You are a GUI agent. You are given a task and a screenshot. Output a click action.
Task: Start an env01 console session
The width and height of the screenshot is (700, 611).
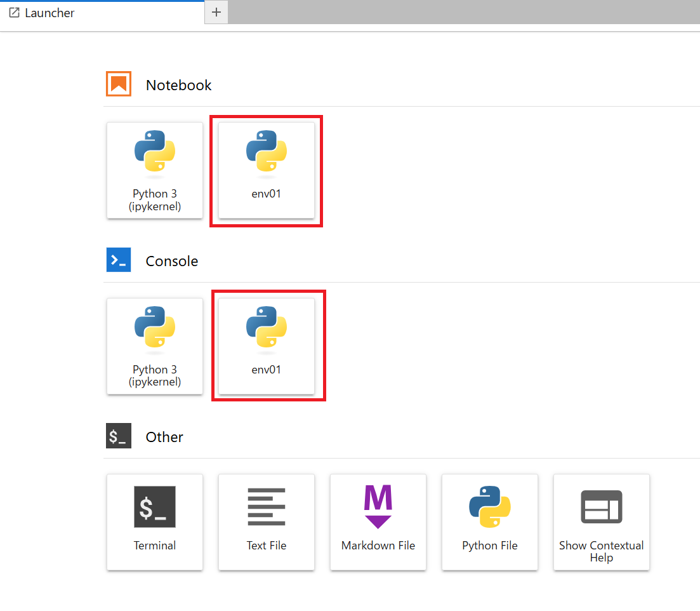click(267, 346)
